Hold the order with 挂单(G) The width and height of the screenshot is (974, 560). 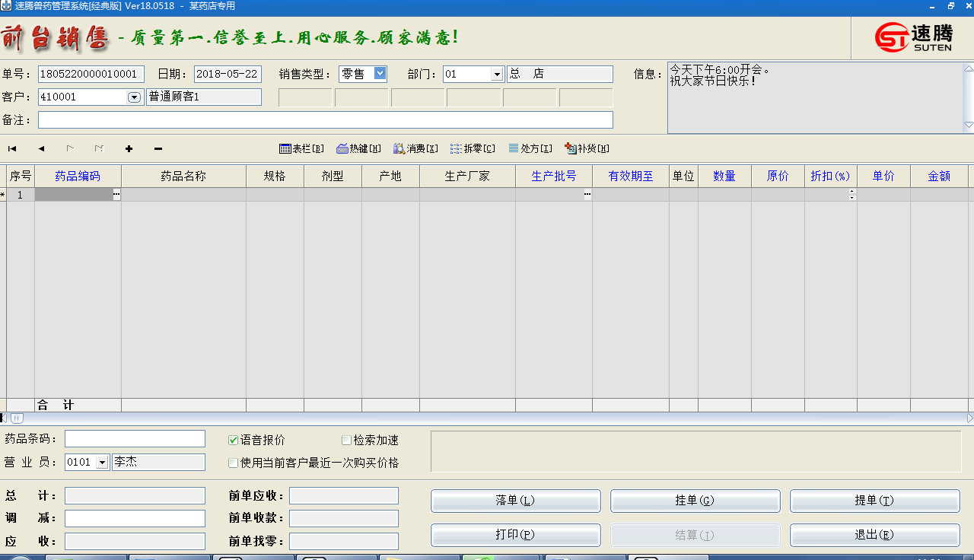695,501
